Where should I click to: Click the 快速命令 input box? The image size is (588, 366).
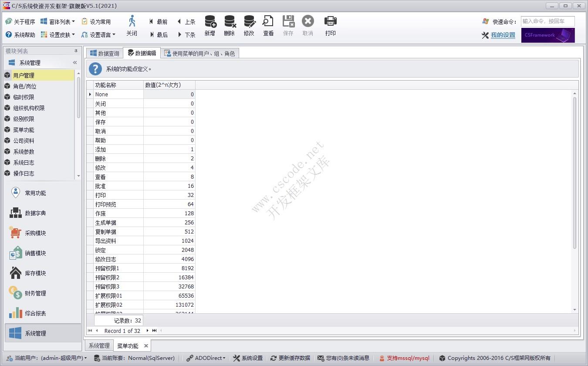coord(547,21)
